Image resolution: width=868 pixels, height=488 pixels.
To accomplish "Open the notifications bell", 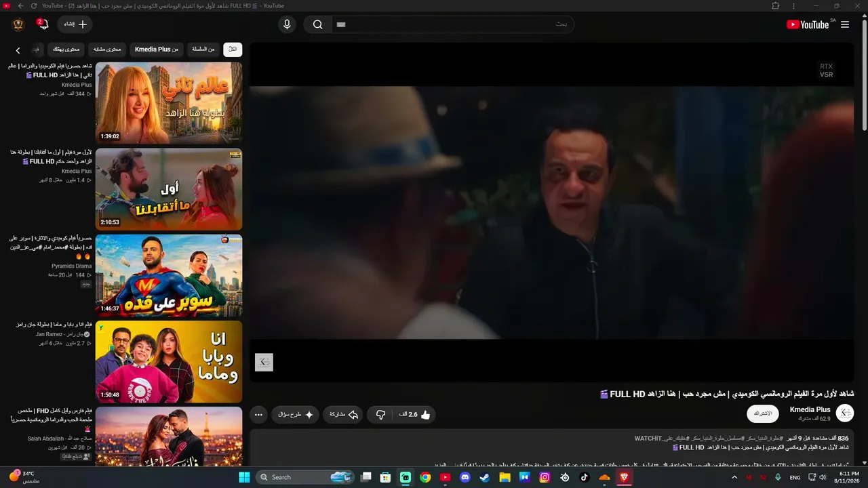I will pos(43,24).
